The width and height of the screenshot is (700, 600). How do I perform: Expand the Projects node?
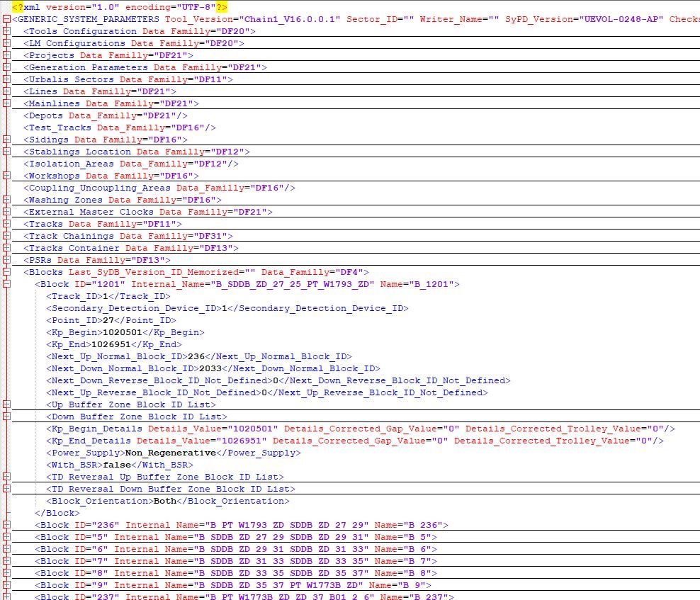(x=6, y=55)
